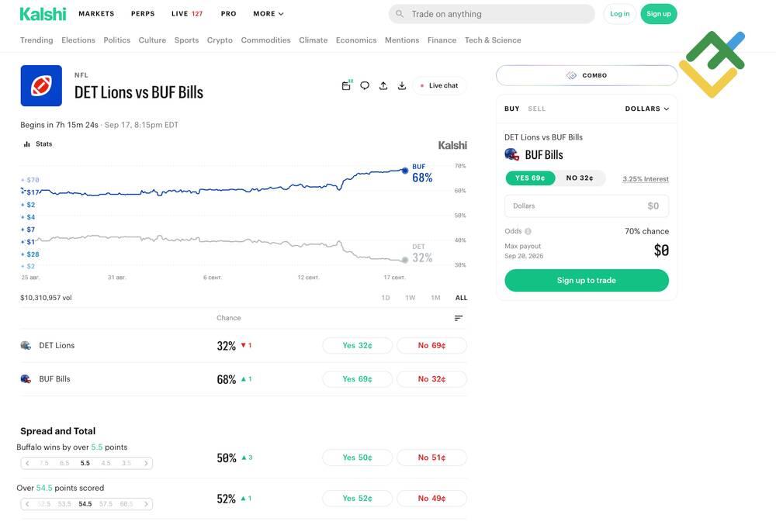This screenshot has height=532, width=776.
Task: Open the comments speech bubble icon
Action: click(365, 85)
